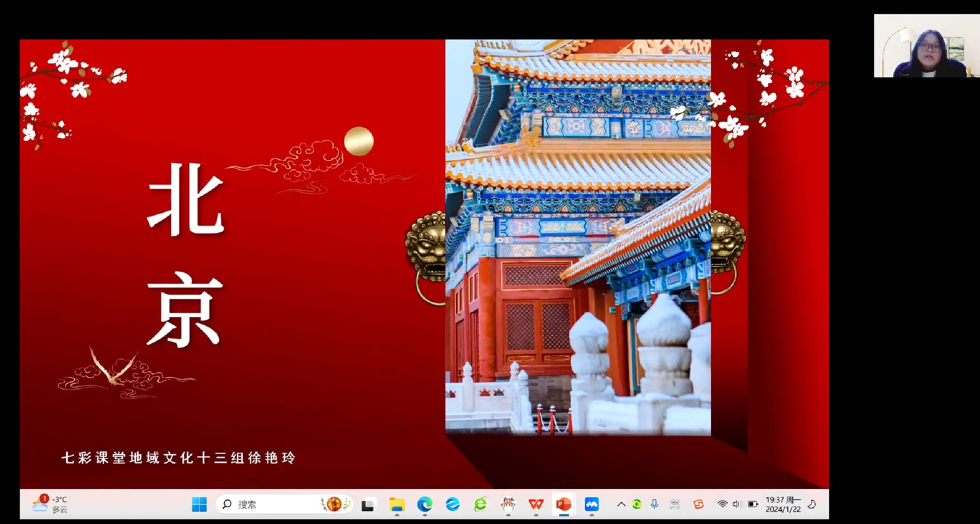Open the Windows Start menu

[199, 504]
